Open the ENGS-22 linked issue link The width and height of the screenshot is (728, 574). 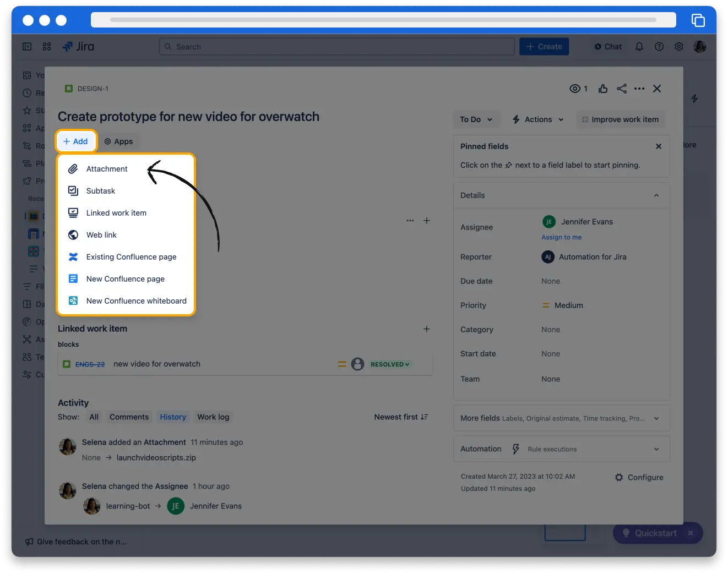pyautogui.click(x=90, y=364)
